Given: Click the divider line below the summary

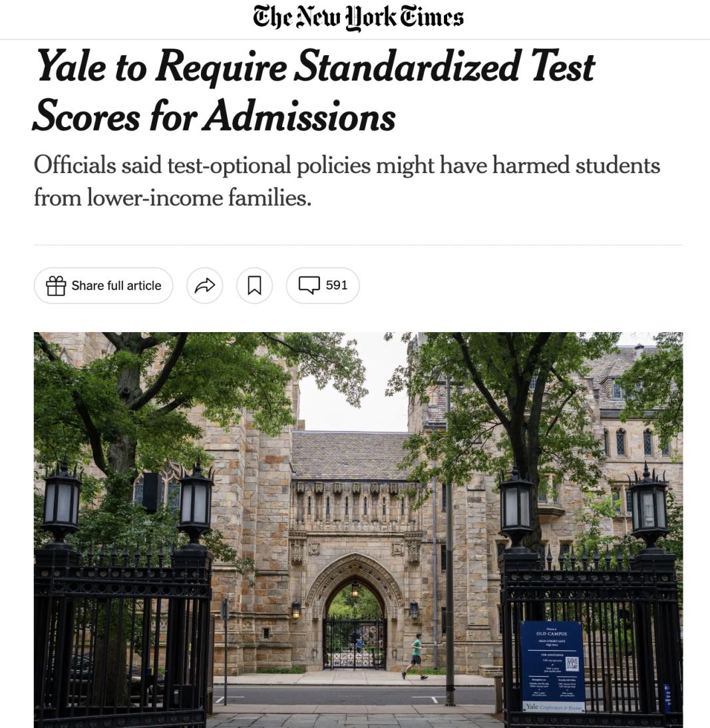Looking at the screenshot, I should [x=358, y=245].
